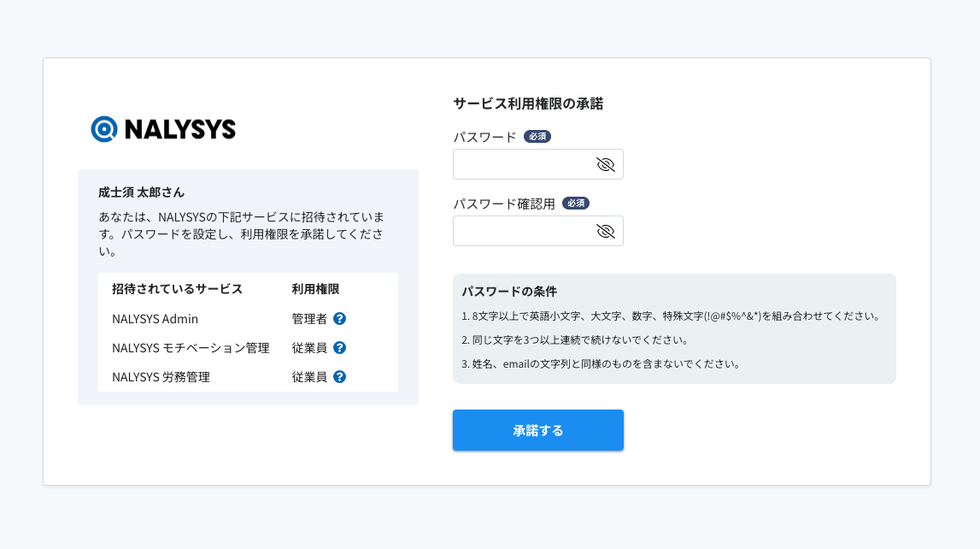Screen dimensions: 980x549
Task: Open help icon next to 管理者
Action: 339,319
